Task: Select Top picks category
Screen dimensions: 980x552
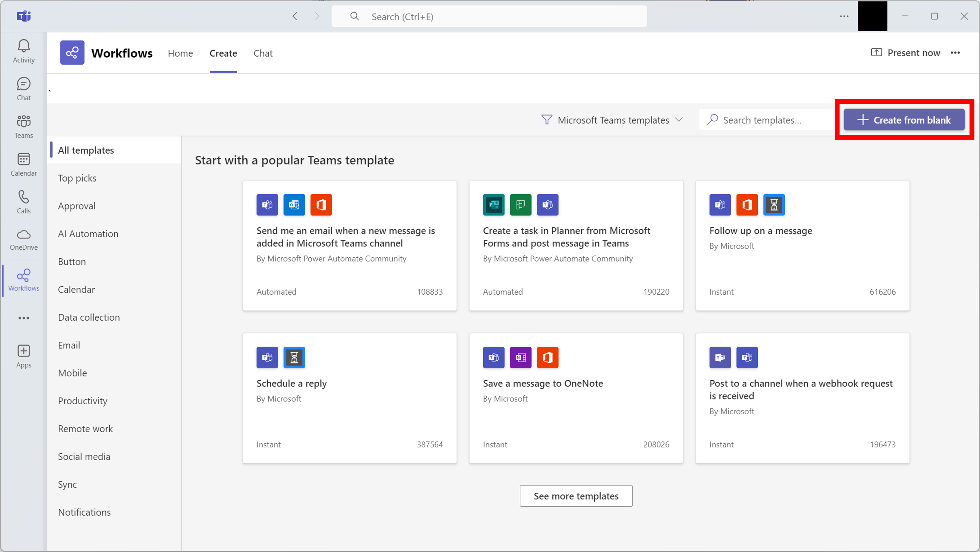Action: coord(114,178)
